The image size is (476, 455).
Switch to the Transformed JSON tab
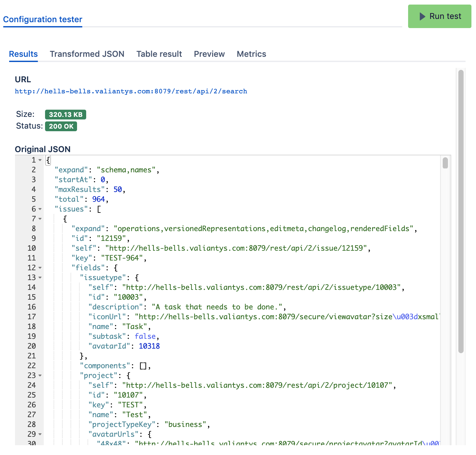tap(87, 54)
